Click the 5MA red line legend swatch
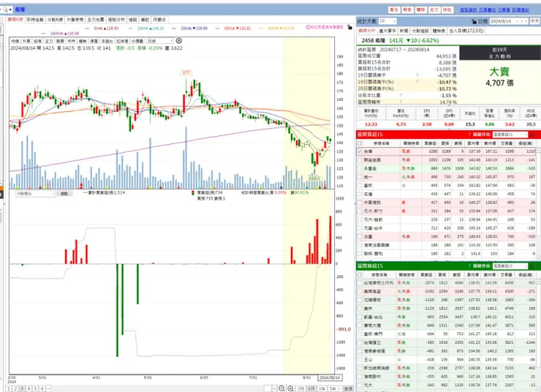The image size is (541, 392). point(87,29)
